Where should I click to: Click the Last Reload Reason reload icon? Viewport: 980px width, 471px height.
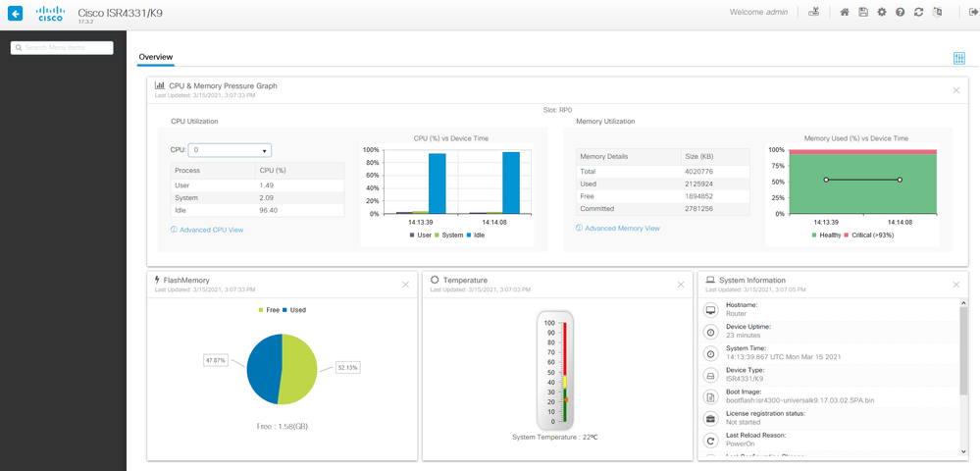click(710, 441)
